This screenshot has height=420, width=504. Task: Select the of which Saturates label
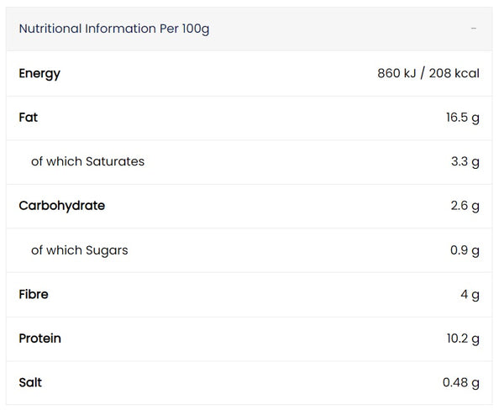[x=87, y=161]
